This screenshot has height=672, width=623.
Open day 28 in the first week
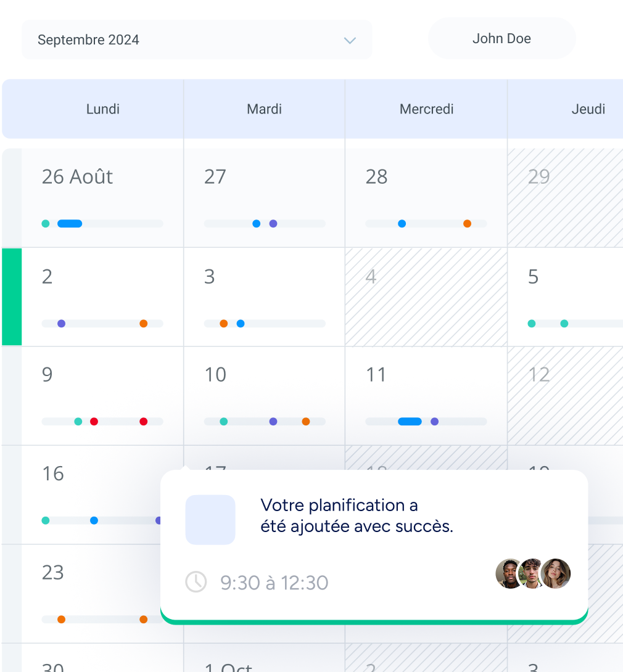426,198
